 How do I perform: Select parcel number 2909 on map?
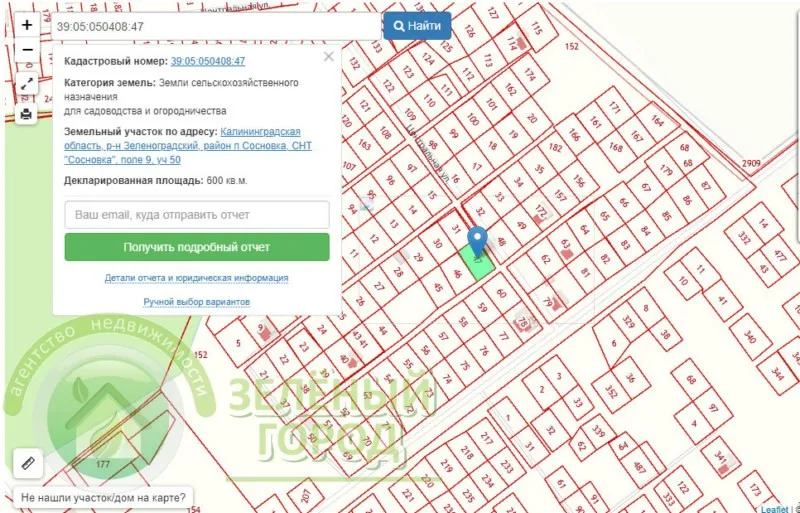(x=751, y=163)
